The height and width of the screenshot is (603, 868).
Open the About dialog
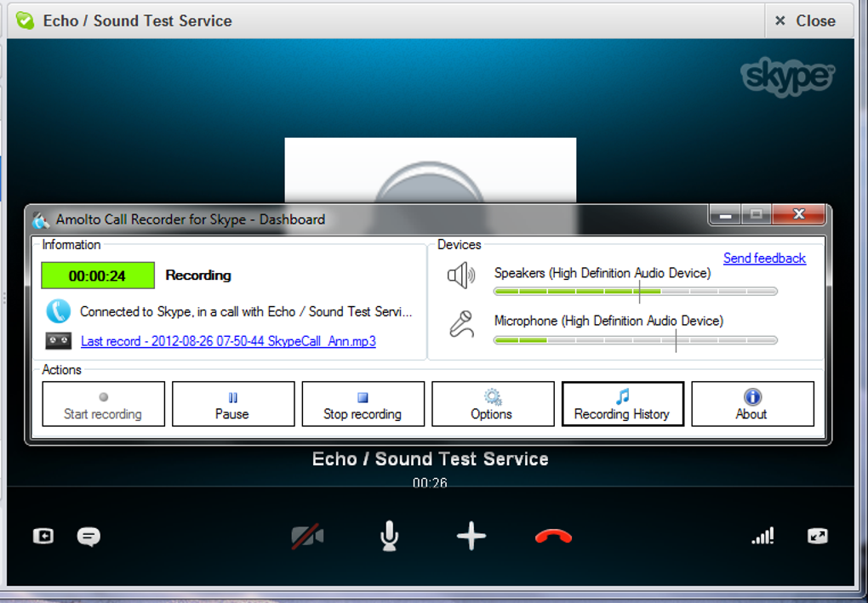click(752, 404)
